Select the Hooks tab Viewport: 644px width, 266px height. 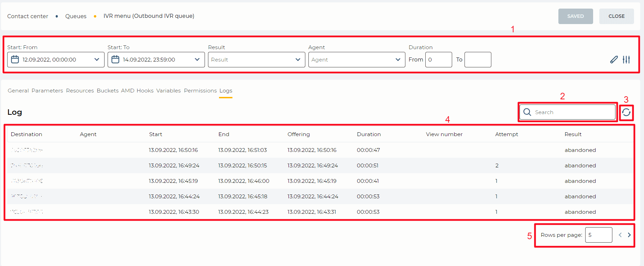pyautogui.click(x=145, y=91)
